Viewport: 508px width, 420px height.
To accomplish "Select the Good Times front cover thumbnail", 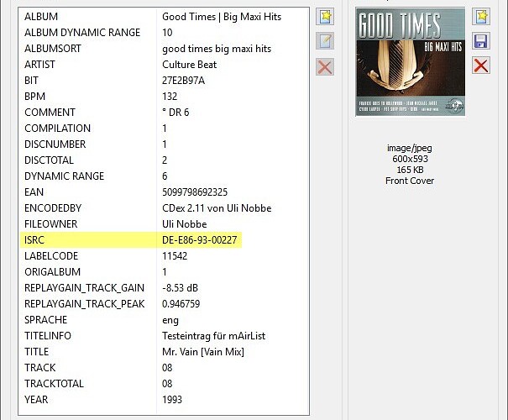I will (x=411, y=62).
